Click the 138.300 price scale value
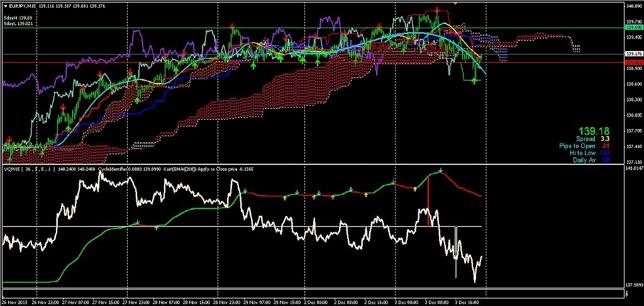Screen dimensions: 644x306 tap(634, 100)
